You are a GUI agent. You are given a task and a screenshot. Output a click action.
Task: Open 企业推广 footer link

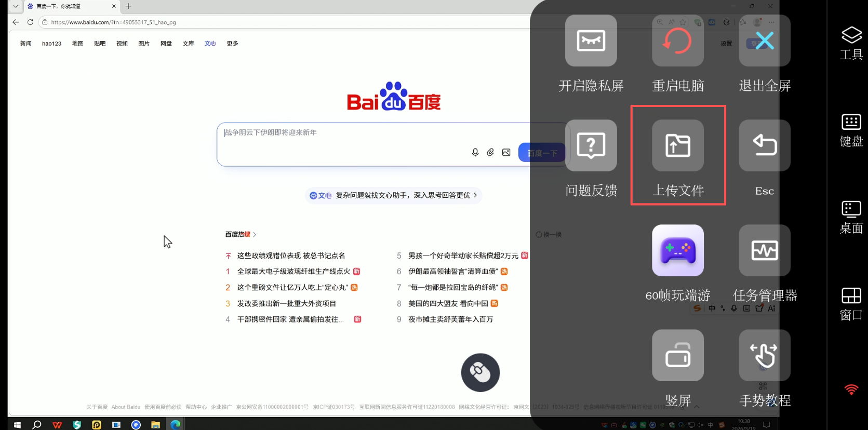tap(221, 407)
